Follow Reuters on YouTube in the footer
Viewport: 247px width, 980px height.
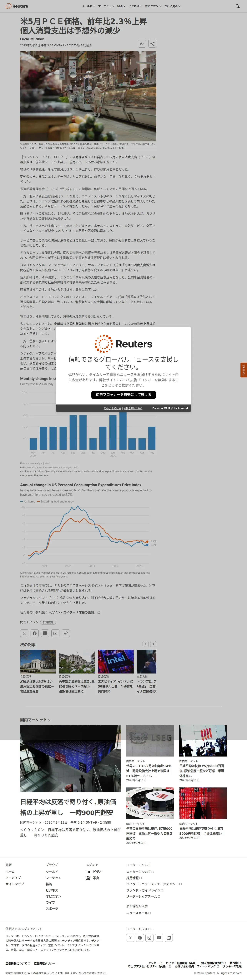159,938
